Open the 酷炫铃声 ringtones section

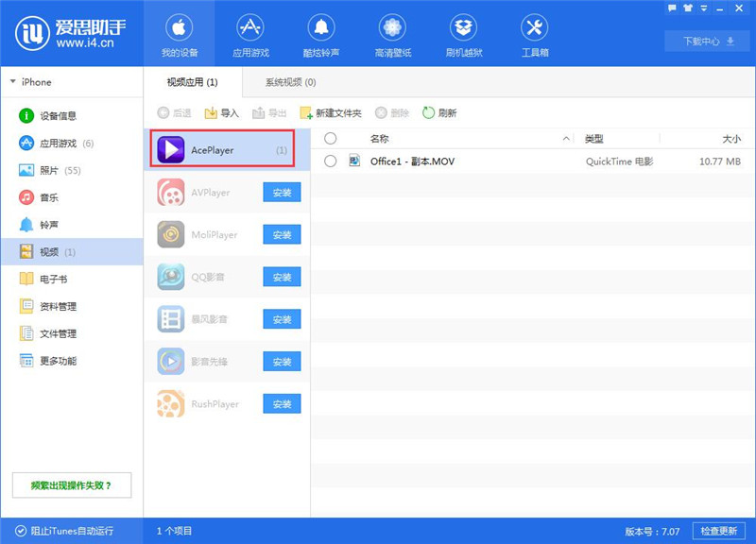pos(321,33)
